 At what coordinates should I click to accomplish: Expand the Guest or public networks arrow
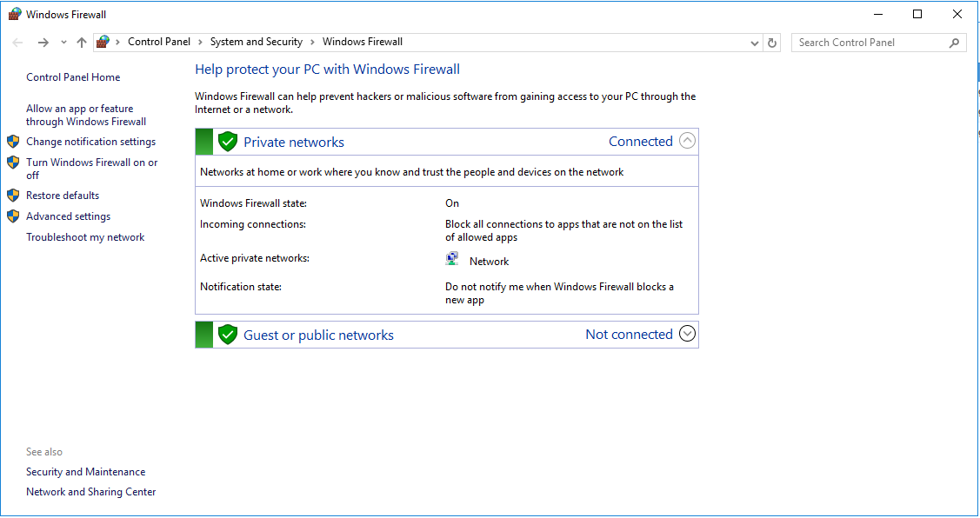click(x=687, y=334)
